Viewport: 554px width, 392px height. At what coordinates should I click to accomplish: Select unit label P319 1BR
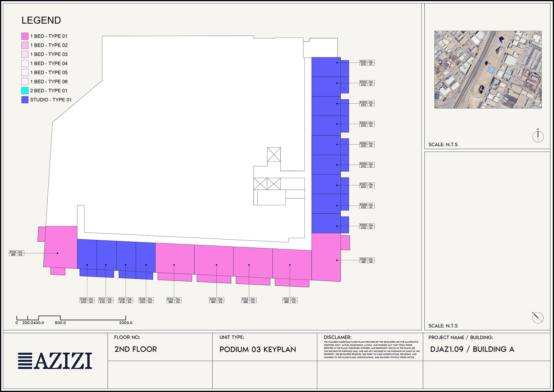(17, 253)
